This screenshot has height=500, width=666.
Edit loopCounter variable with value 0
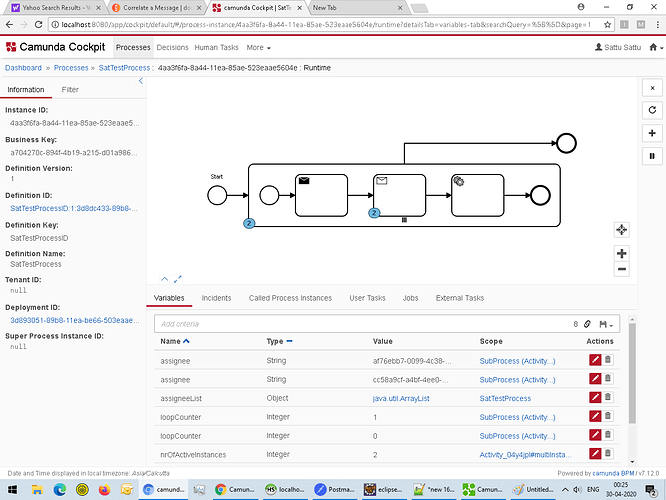[x=595, y=435]
